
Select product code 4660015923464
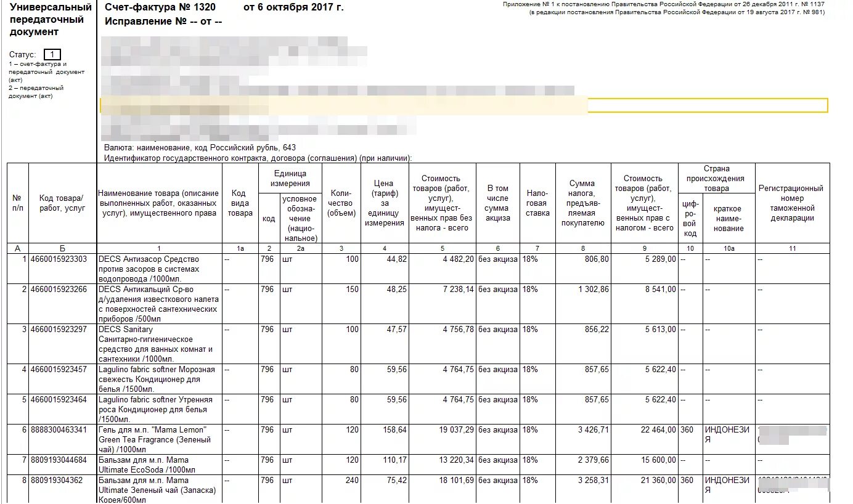coord(59,400)
